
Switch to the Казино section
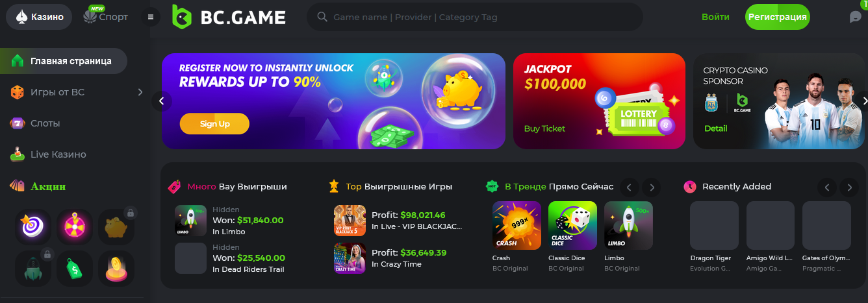tap(39, 17)
